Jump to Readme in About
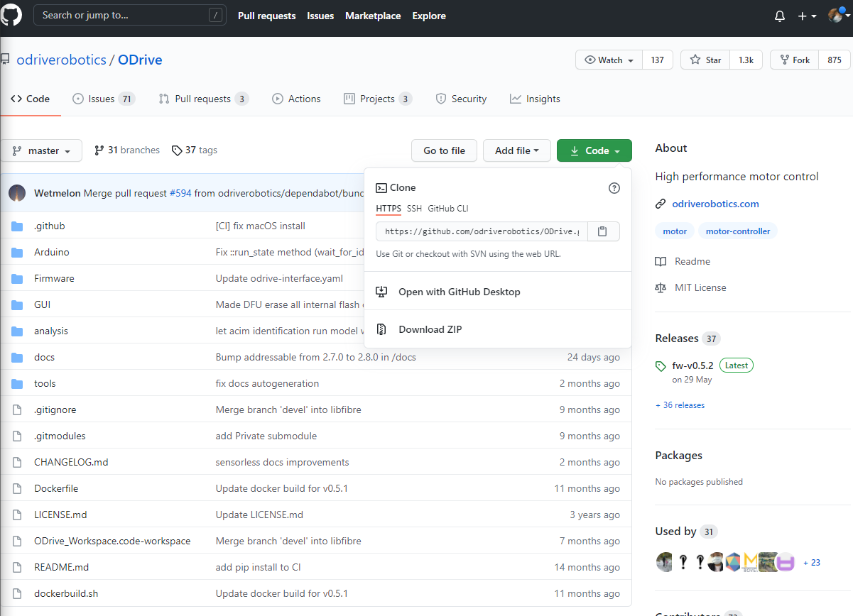This screenshot has width=853, height=616. pos(683,261)
